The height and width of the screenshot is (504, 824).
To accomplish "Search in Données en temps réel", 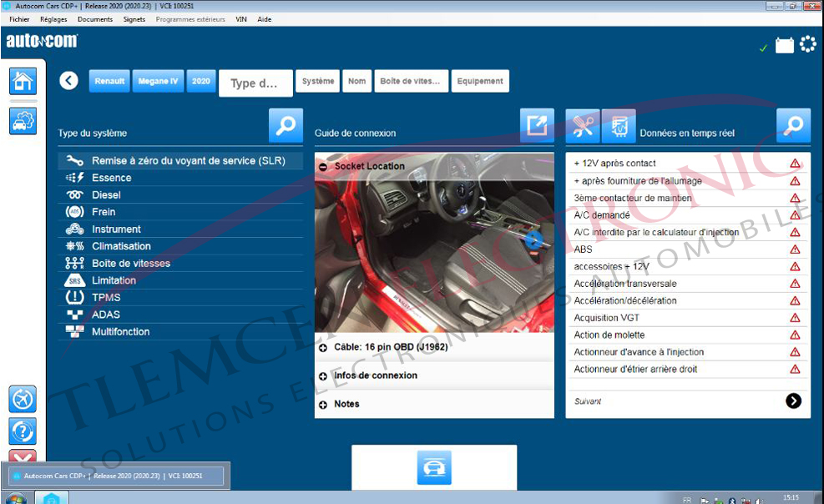I will tap(793, 125).
